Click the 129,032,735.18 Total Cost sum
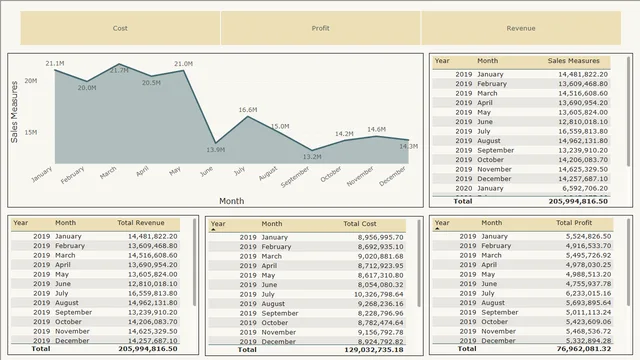The height and width of the screenshot is (360, 640). pos(373,350)
